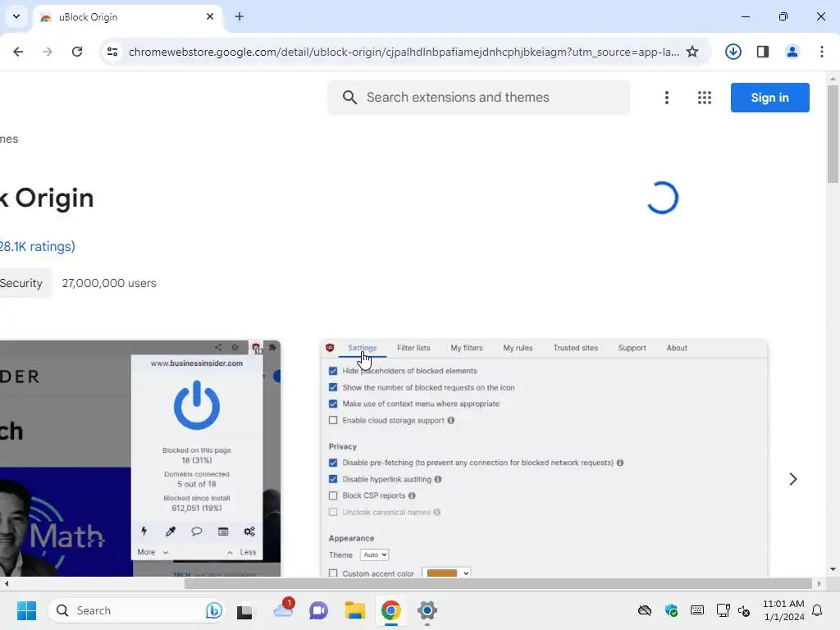
Task: Open a new browser tab
Action: point(240,16)
